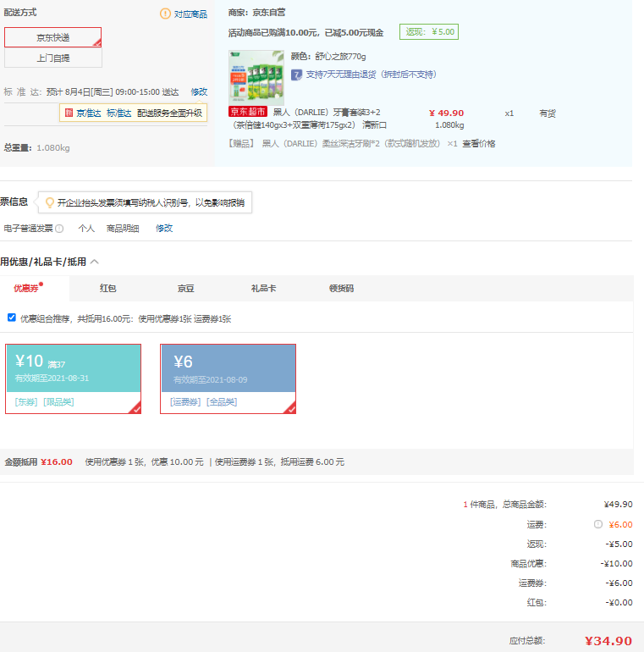Click the red 新 badge icon

click(x=69, y=113)
